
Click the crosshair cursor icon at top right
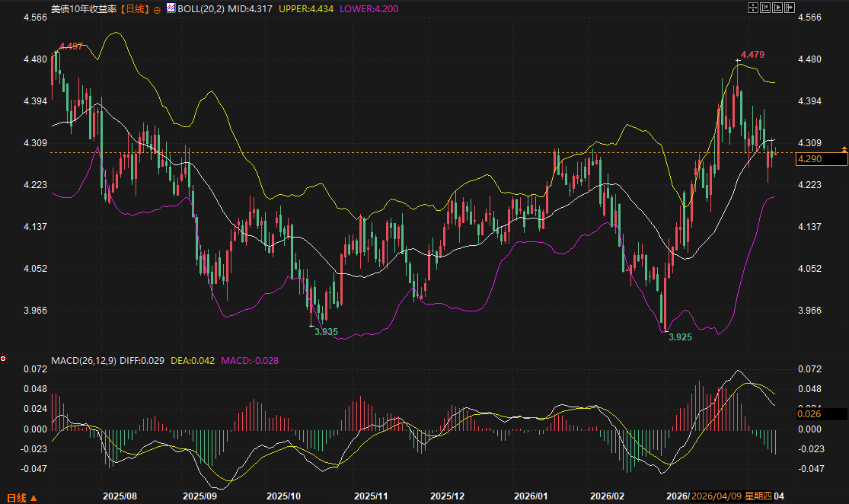(x=752, y=8)
